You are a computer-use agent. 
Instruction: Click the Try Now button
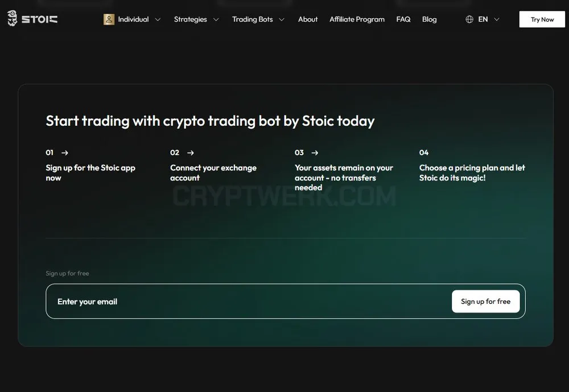pos(542,19)
